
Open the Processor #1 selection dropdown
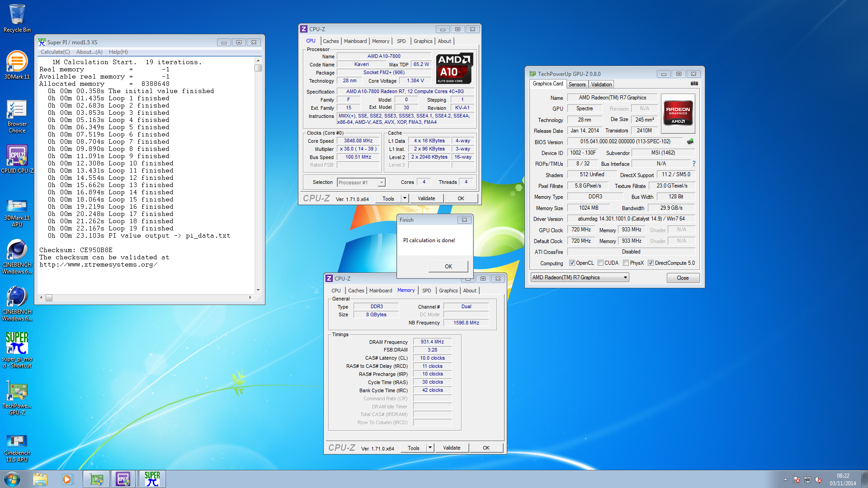click(x=361, y=183)
